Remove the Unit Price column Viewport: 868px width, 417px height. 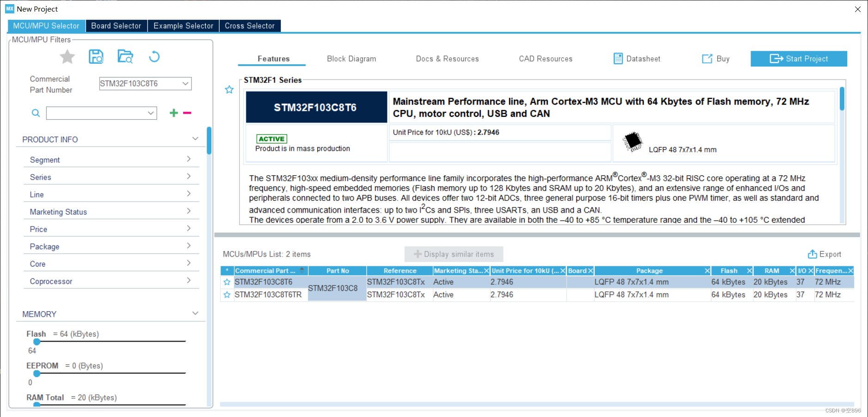[x=563, y=271]
